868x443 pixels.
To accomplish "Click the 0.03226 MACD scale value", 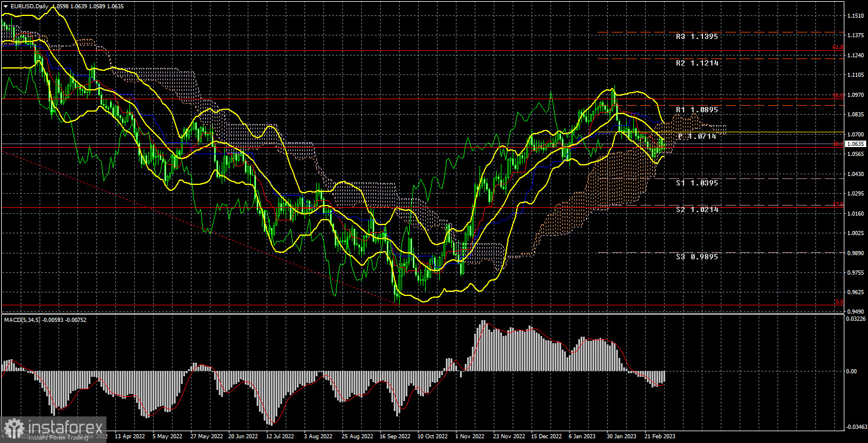I will click(855, 320).
